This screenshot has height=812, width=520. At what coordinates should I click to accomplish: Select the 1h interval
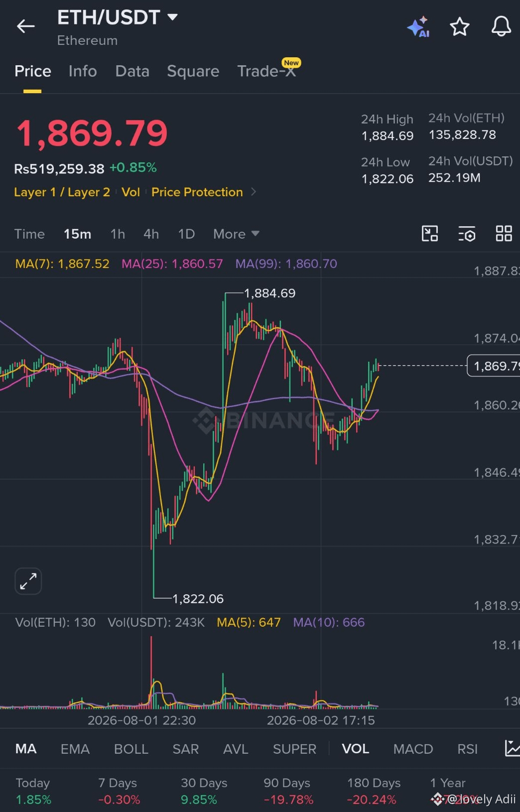118,234
